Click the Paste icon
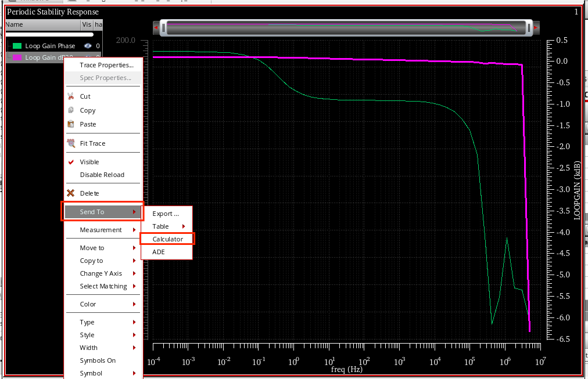 point(70,123)
